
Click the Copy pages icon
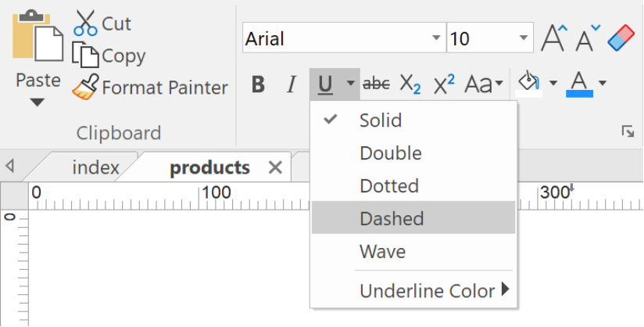[x=85, y=55]
